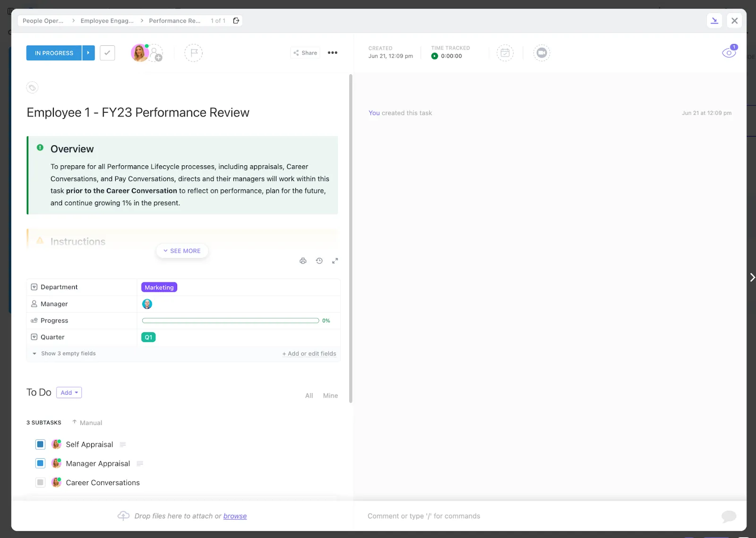The height and width of the screenshot is (538, 756).
Task: Click the record clip video icon
Action: pyautogui.click(x=542, y=53)
